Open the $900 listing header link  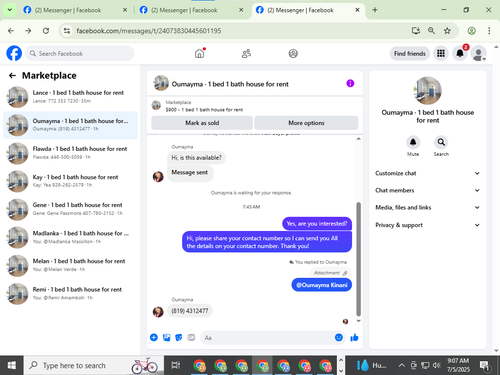point(204,110)
